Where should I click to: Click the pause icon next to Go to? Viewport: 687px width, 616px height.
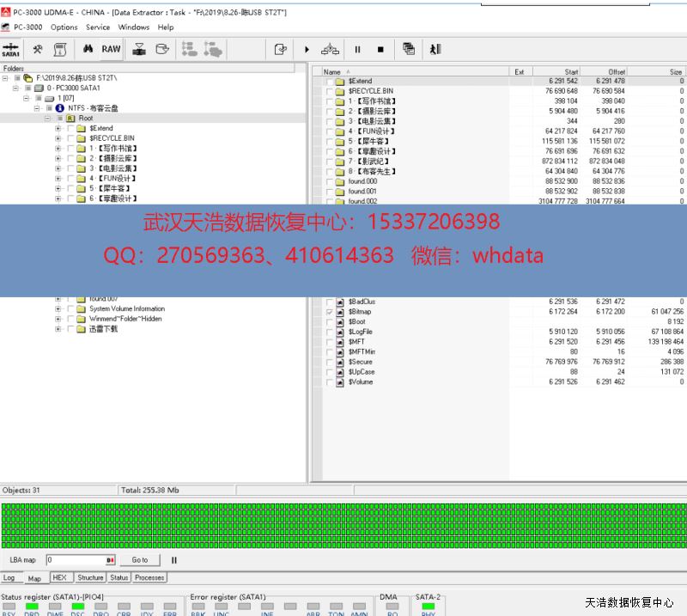174,560
